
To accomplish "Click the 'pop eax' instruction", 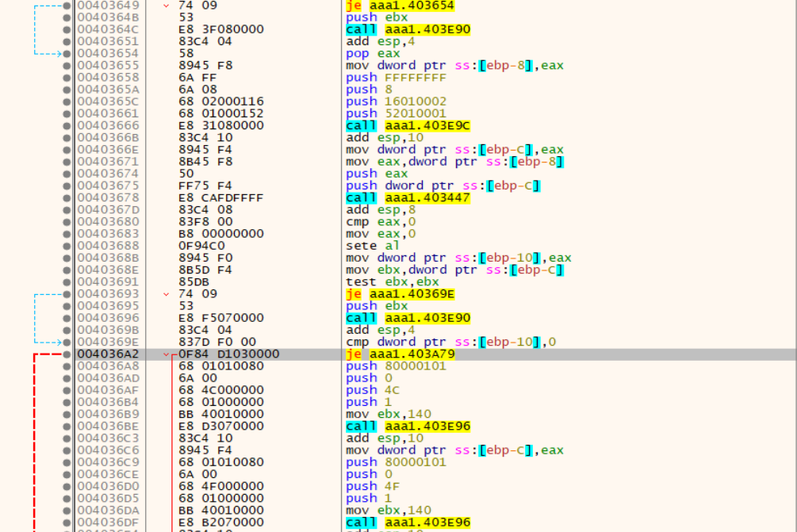I will (373, 53).
